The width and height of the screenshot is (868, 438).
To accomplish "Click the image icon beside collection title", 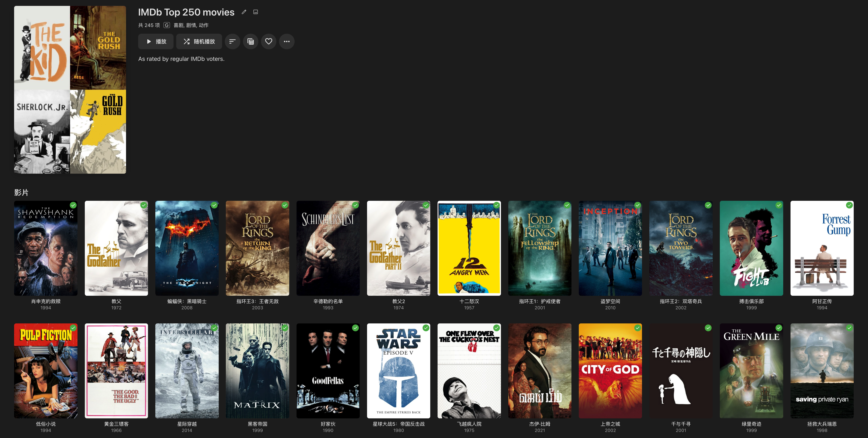I will [256, 12].
